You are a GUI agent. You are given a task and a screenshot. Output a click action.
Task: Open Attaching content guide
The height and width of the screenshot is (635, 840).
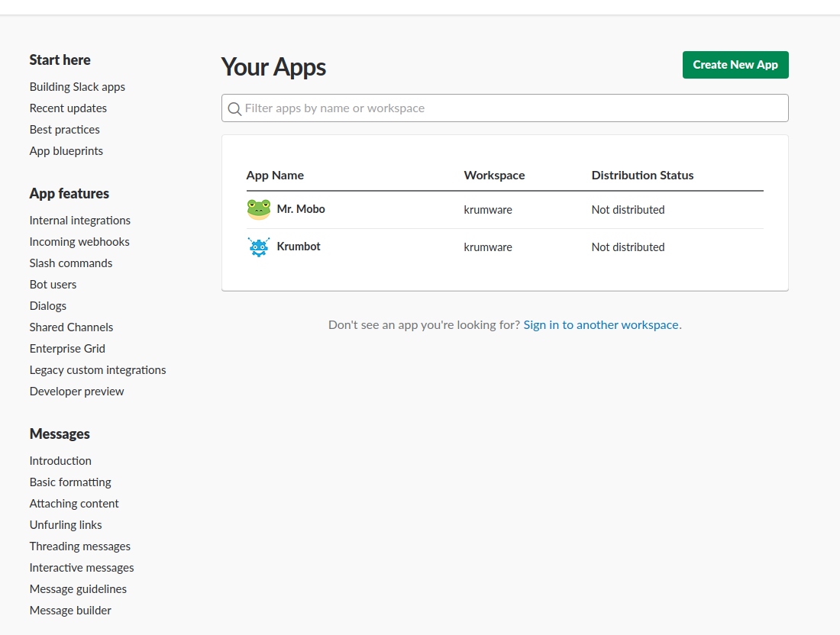(x=74, y=503)
